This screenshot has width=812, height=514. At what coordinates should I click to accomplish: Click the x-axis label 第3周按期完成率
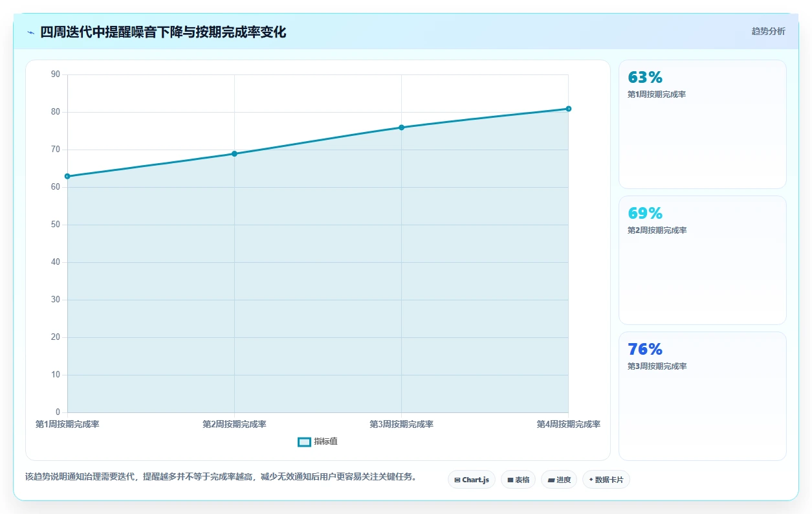point(401,425)
